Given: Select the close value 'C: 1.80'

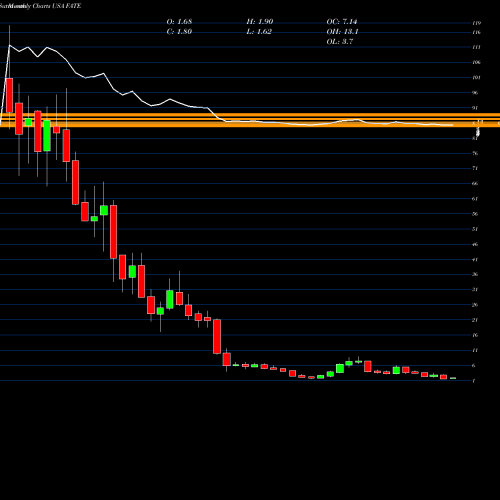Looking at the screenshot, I should pyautogui.click(x=179, y=32).
